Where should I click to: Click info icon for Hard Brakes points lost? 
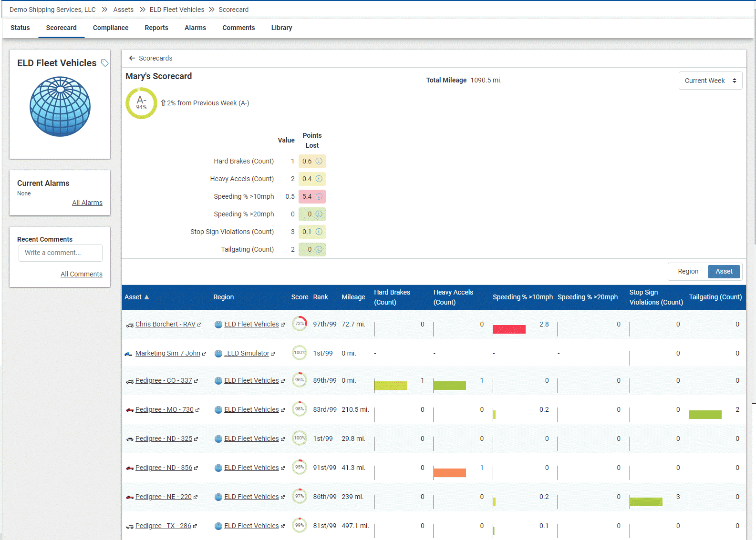(x=319, y=161)
